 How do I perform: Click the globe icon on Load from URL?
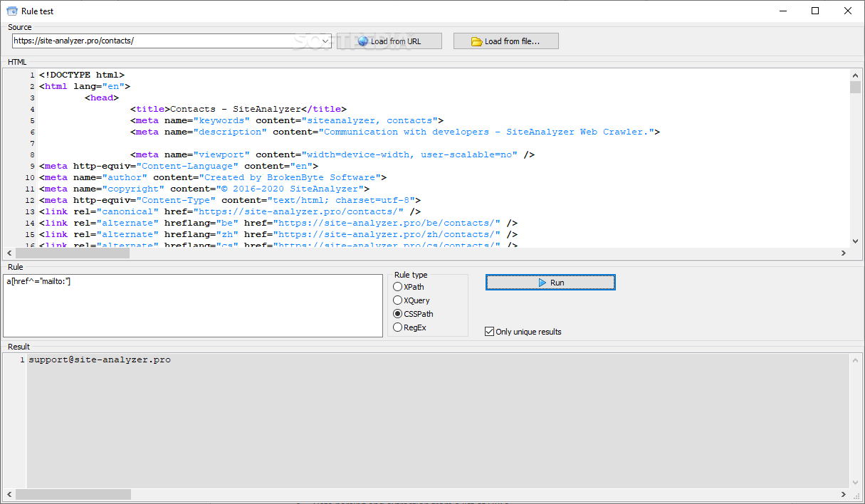pyautogui.click(x=363, y=41)
